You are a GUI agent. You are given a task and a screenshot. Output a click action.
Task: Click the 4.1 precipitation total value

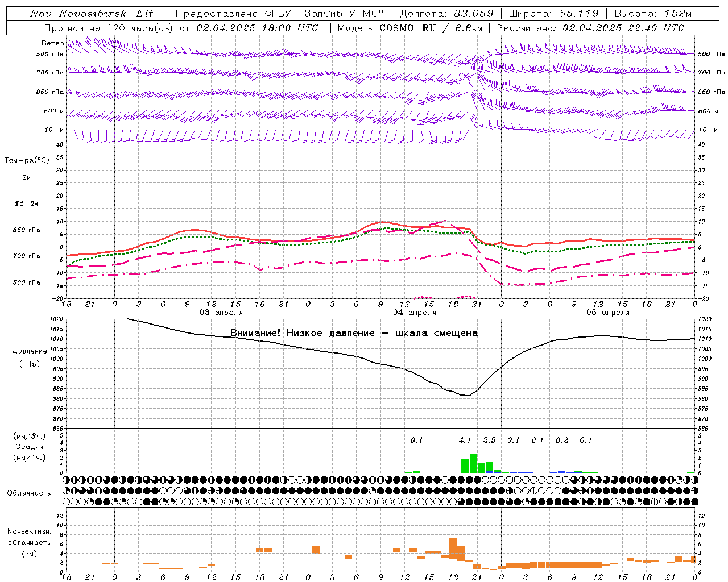[x=465, y=440]
